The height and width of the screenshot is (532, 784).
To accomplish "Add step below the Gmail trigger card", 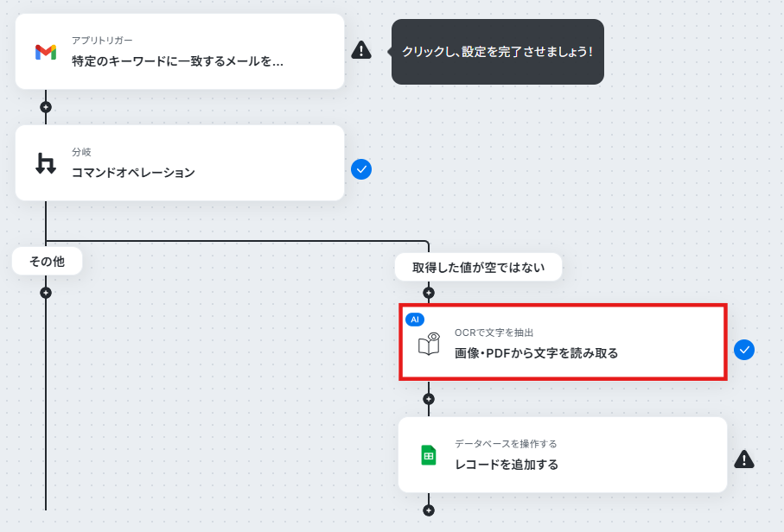I will click(46, 107).
